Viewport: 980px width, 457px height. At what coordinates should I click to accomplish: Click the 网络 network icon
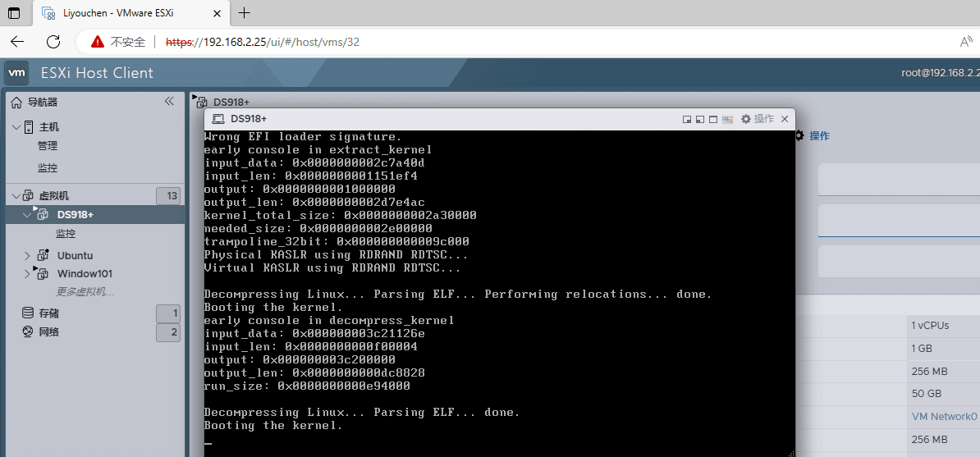(28, 332)
